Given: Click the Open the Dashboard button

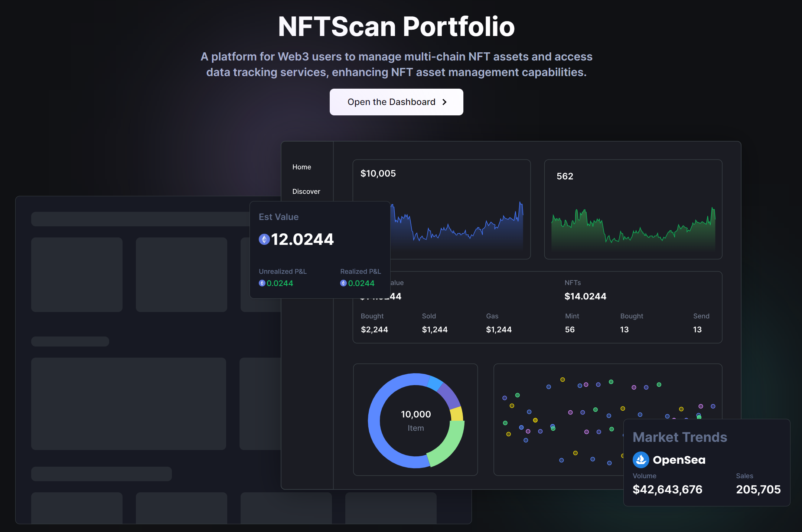Looking at the screenshot, I should tap(396, 102).
